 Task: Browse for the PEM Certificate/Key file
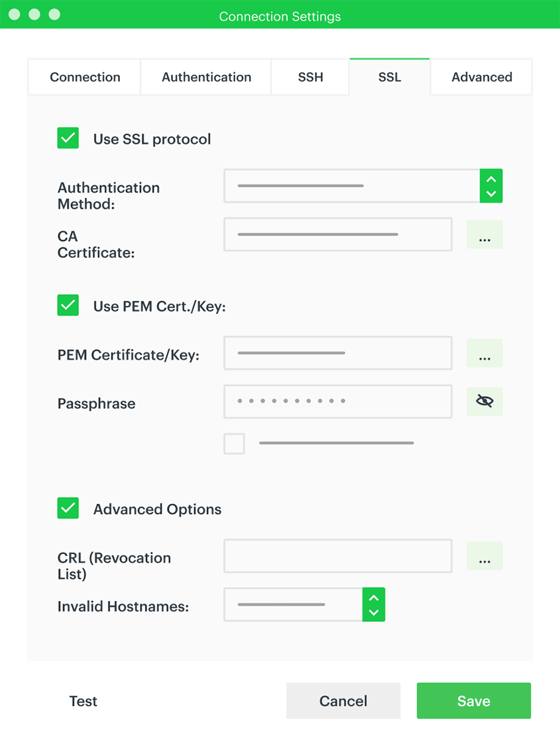pos(484,353)
